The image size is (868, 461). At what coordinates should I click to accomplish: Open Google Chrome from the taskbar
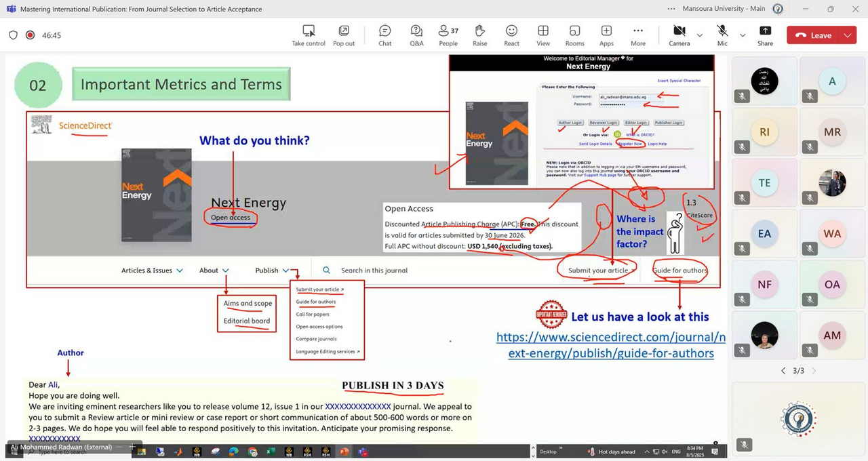(252, 452)
